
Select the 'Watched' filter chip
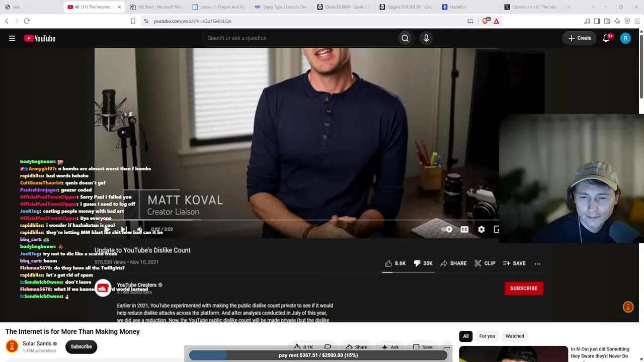515,336
